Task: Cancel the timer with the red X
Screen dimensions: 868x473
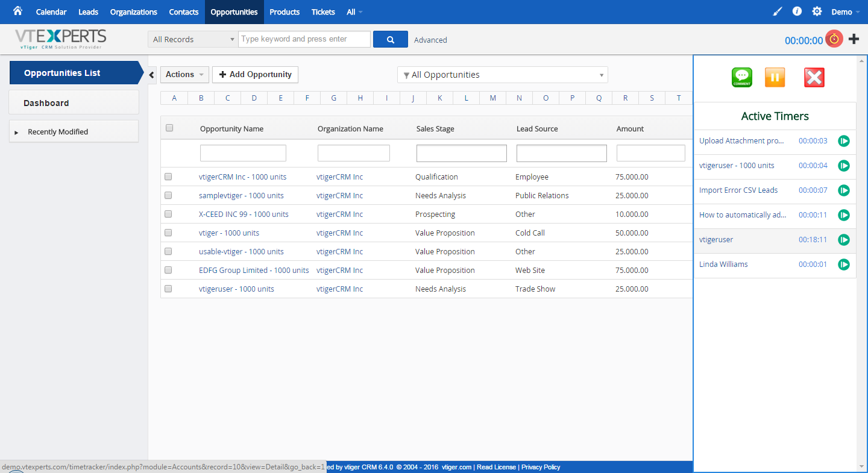Action: point(814,78)
